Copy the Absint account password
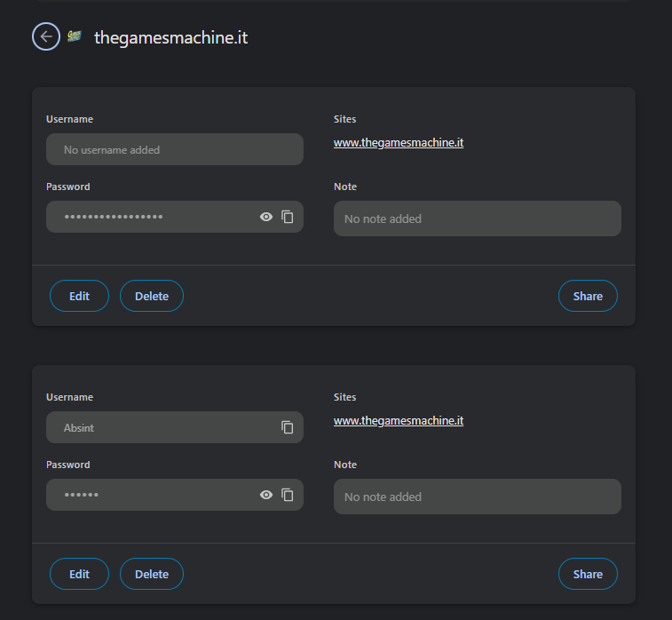This screenshot has height=620, width=672. [288, 495]
